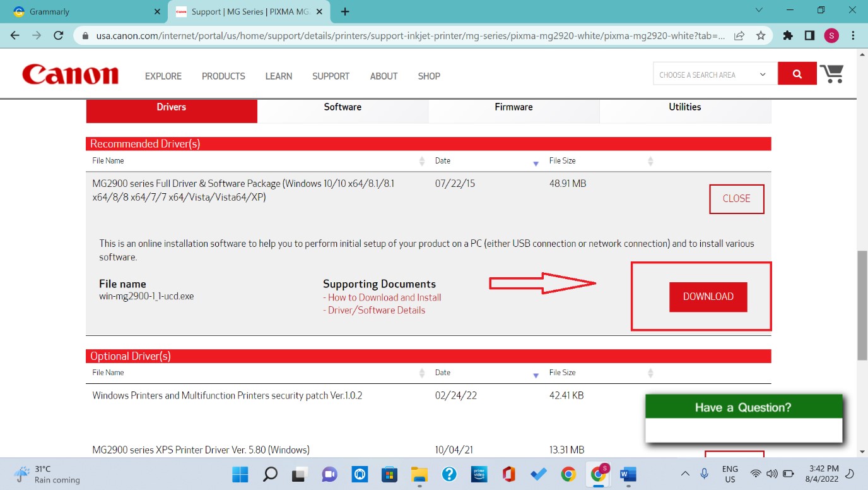Reload the current page
The width and height of the screenshot is (868, 490).
[x=58, y=36]
